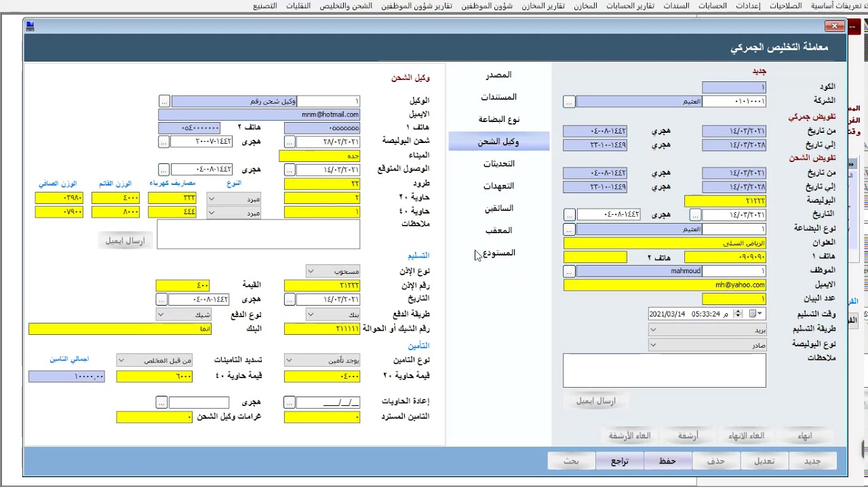Image resolution: width=868 pixels, height=488 pixels.
Task: Switch to the التحديثات tab
Action: (498, 164)
